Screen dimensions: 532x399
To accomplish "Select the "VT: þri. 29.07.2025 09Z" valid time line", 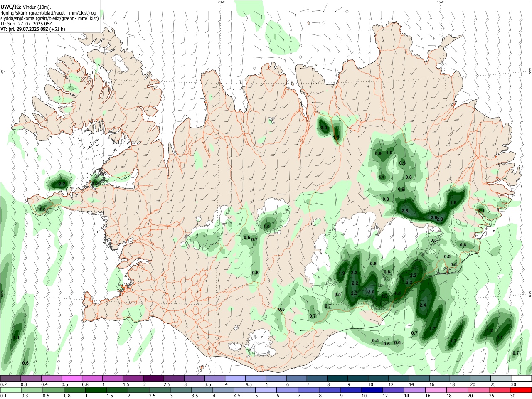I will pyautogui.click(x=33, y=29).
